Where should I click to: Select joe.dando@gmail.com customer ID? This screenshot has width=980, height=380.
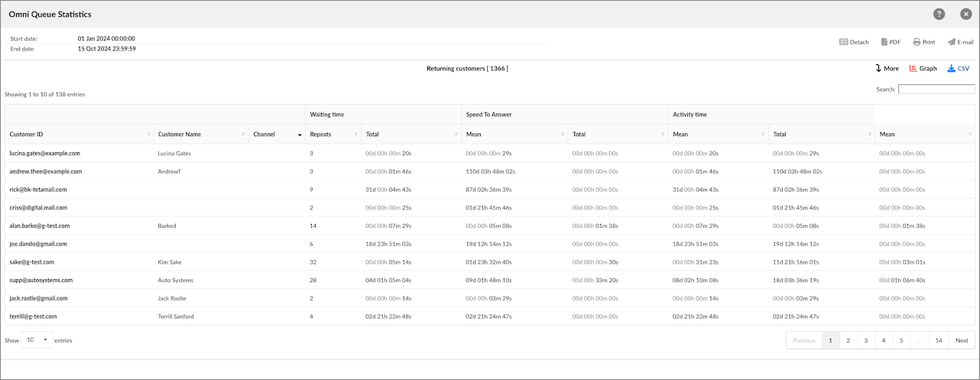coord(38,244)
